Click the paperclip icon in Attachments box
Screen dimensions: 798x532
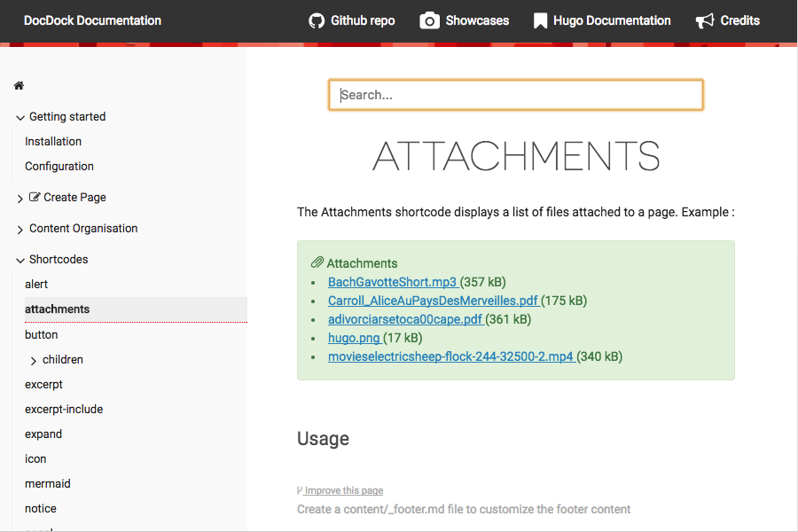coord(317,263)
